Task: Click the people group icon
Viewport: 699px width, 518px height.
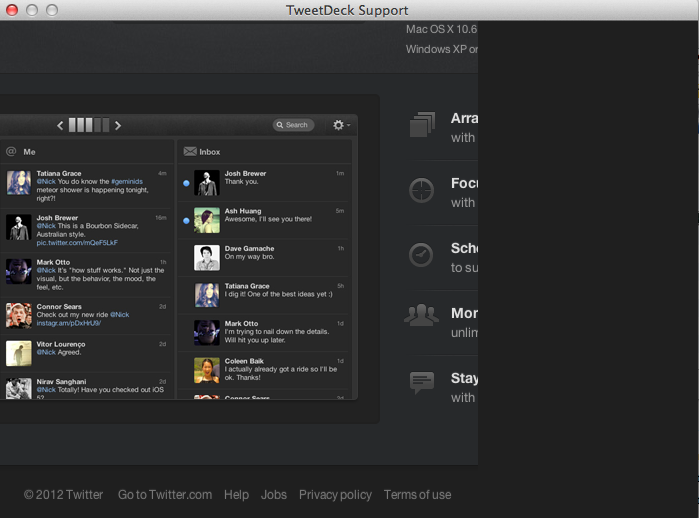Action: tap(421, 315)
